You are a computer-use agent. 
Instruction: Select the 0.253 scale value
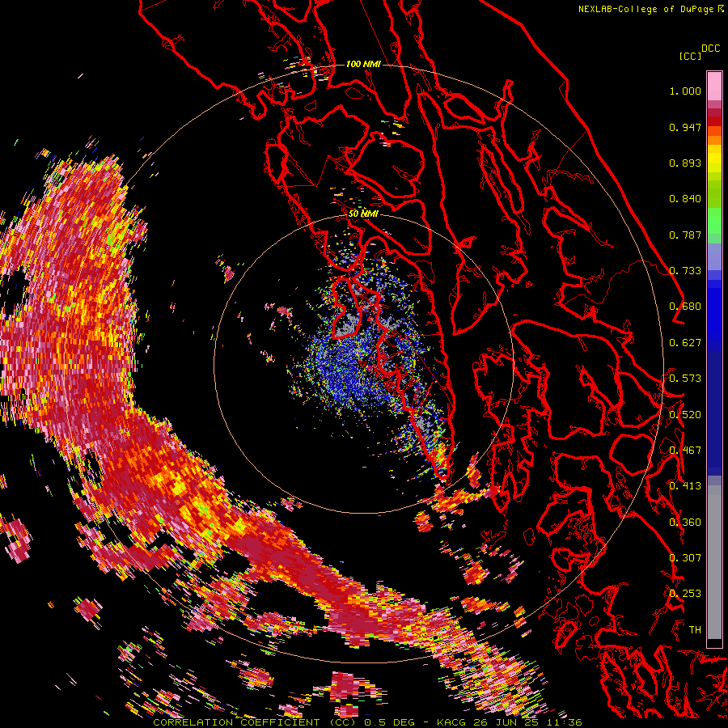coord(685,594)
